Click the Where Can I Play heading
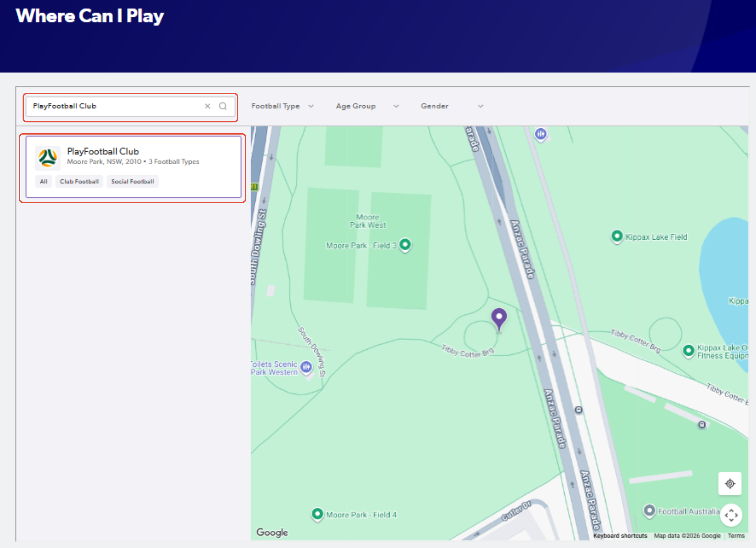Screen dimensions: 756x548 pos(90,16)
